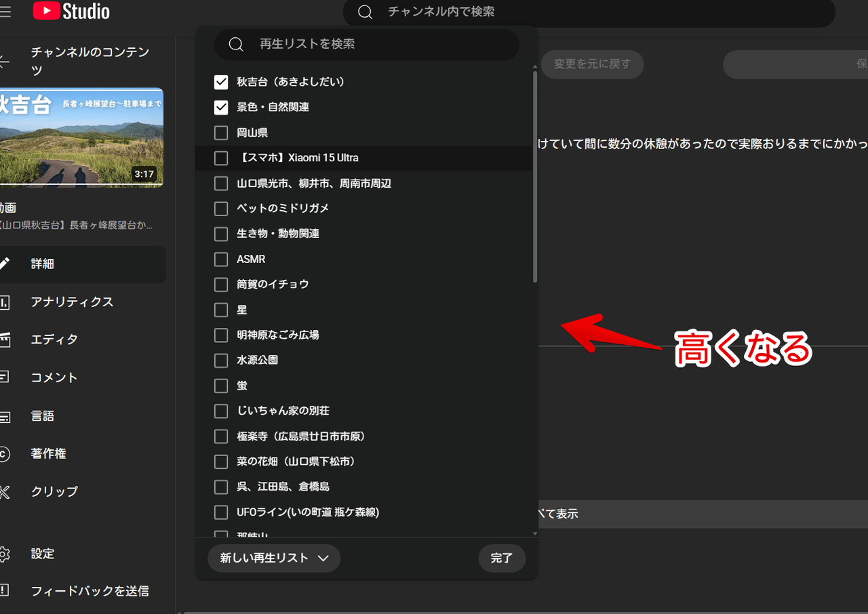Image resolution: width=868 pixels, height=614 pixels.
Task: Check the 岡山県 playlist checkbox
Action: point(221,133)
